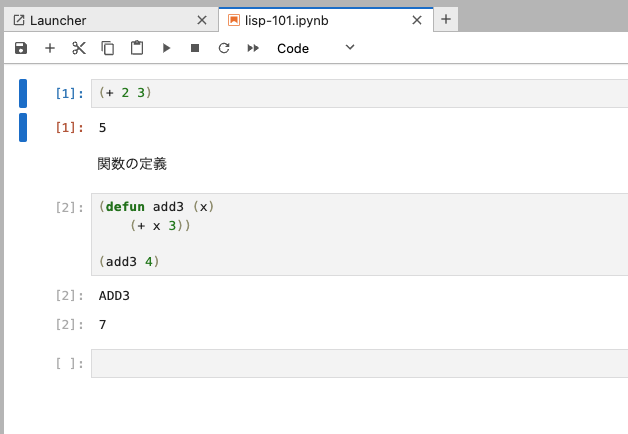Image resolution: width=628 pixels, height=434 pixels.
Task: Run the selected cell with the play icon
Action: (166, 48)
